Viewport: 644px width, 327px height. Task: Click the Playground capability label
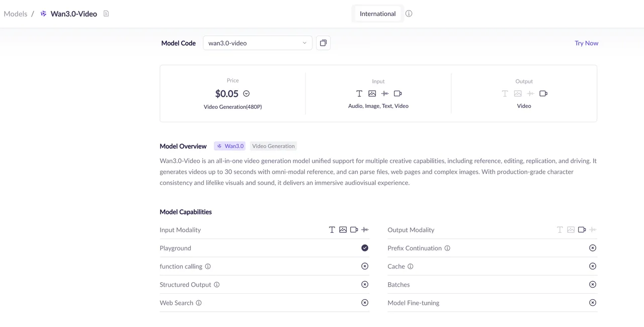tap(176, 248)
